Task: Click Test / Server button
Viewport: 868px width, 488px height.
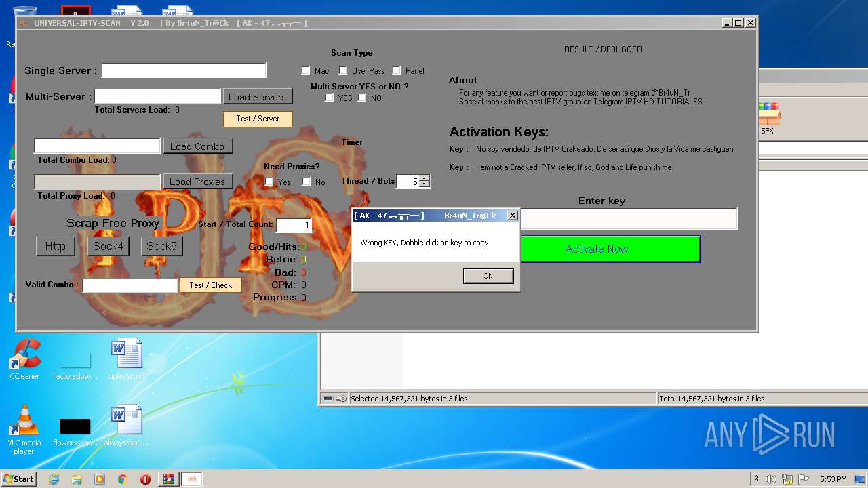Action: [258, 119]
